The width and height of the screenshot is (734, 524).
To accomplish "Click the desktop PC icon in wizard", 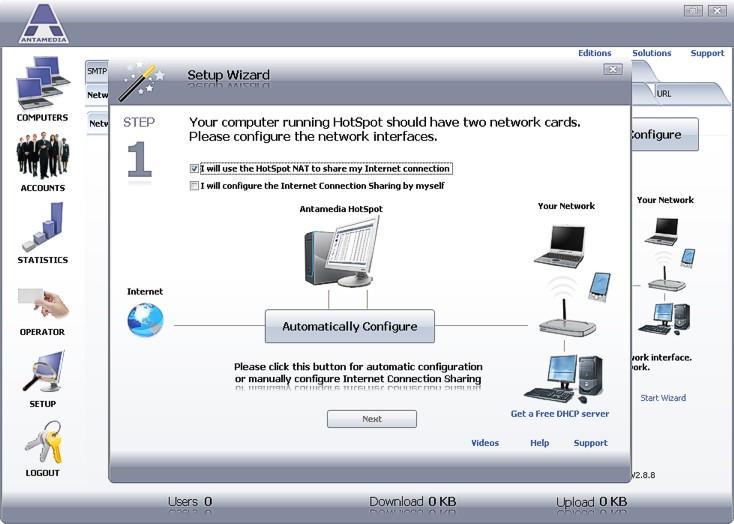I will (564, 379).
